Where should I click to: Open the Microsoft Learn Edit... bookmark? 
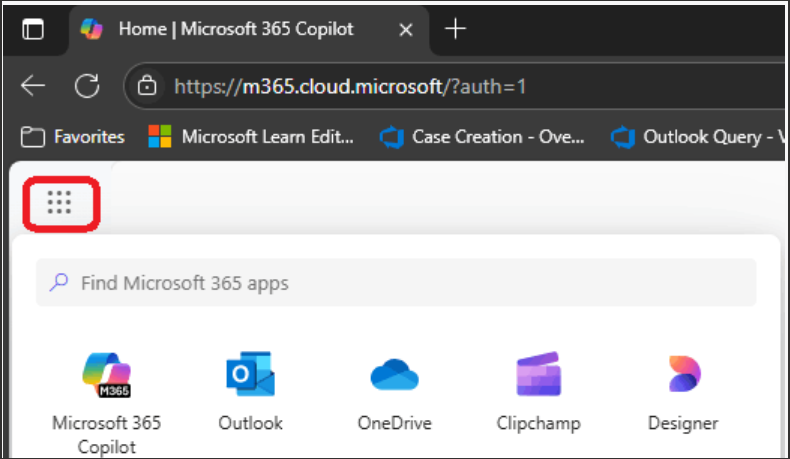(251, 137)
